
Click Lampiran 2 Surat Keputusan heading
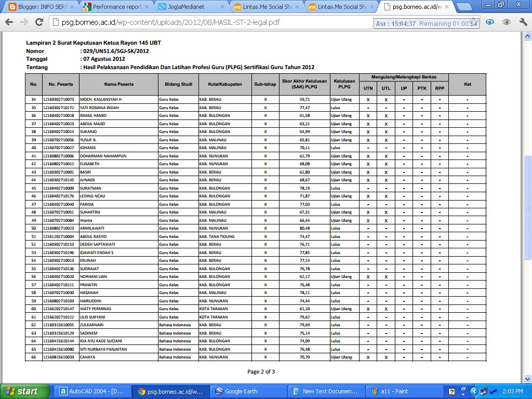(94, 43)
